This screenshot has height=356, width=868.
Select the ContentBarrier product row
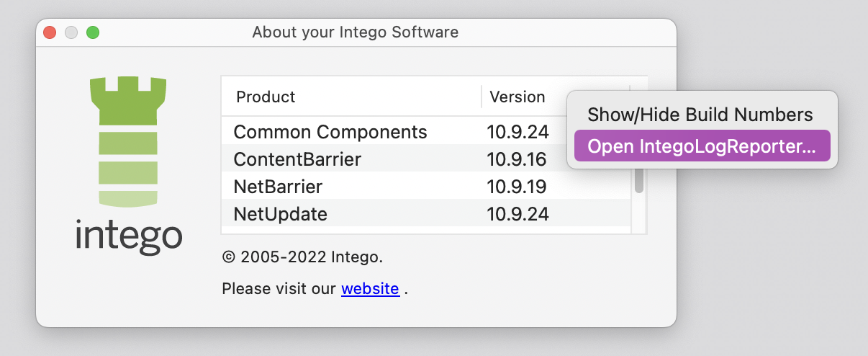(426, 159)
